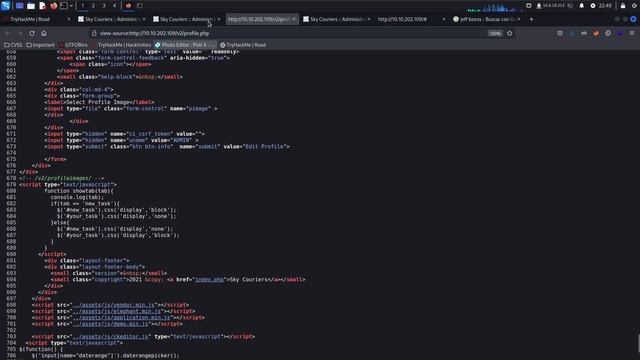Click the lock screen icon in the panel
This screenshot has width=640, height=360.
(x=623, y=6)
